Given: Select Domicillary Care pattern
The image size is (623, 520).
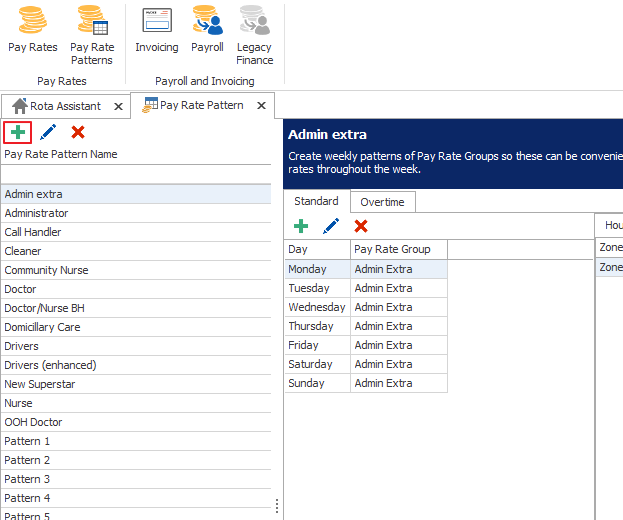Looking at the screenshot, I should (x=136, y=327).
